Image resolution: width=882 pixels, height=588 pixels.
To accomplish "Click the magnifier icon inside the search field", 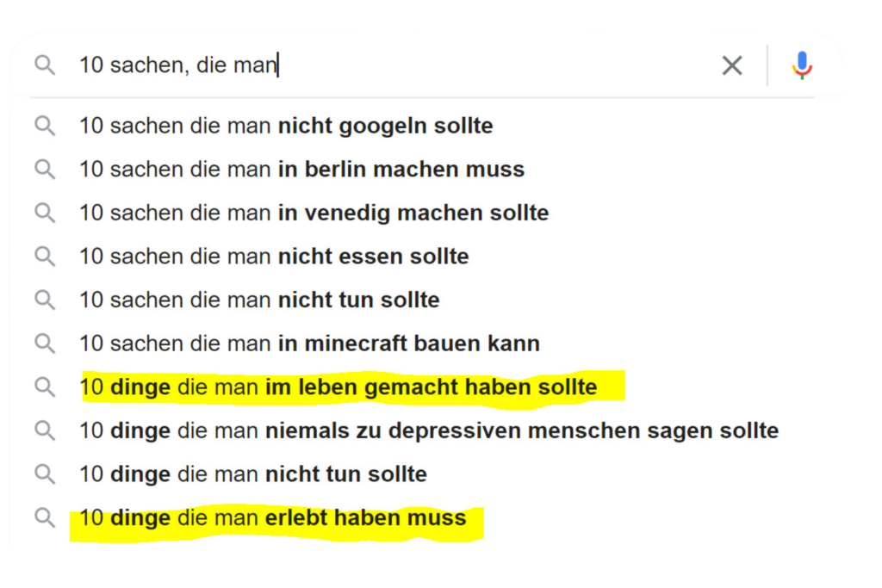I will click(45, 65).
